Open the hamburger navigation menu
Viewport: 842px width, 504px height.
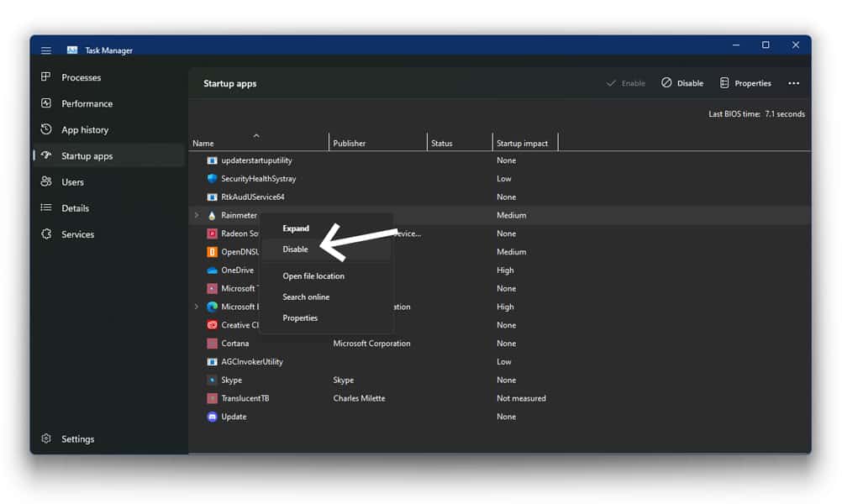coord(46,50)
